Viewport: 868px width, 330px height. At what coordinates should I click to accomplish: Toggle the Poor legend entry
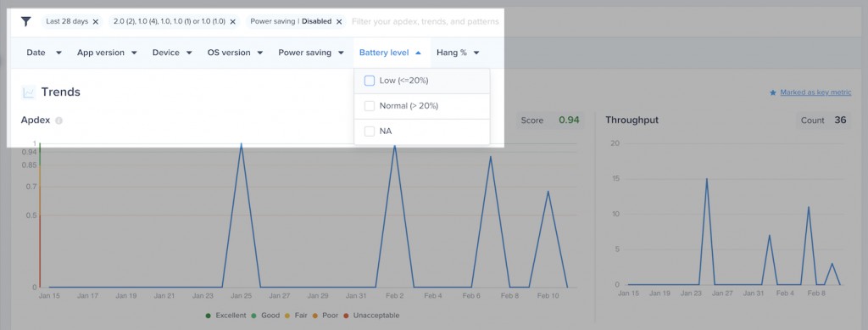325,316
